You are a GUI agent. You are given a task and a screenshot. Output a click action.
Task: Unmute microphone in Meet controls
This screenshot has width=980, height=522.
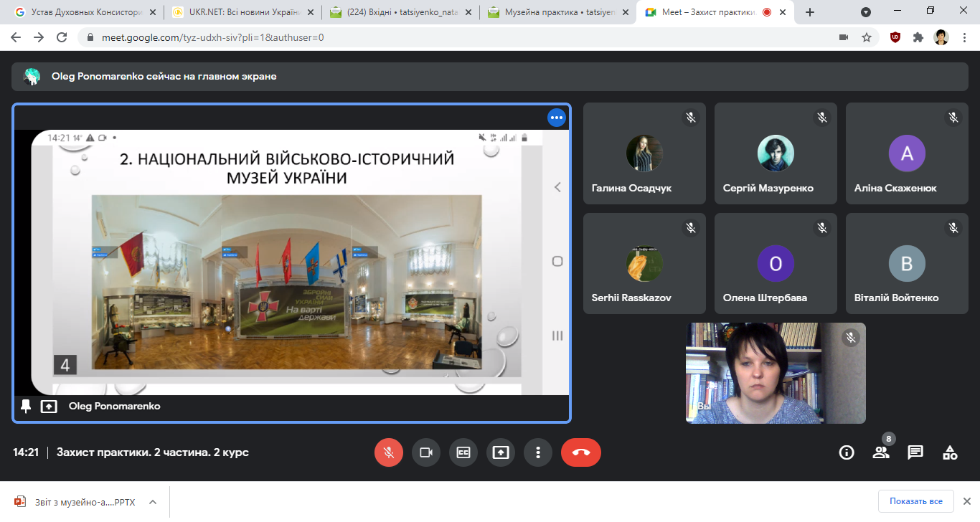click(x=389, y=452)
